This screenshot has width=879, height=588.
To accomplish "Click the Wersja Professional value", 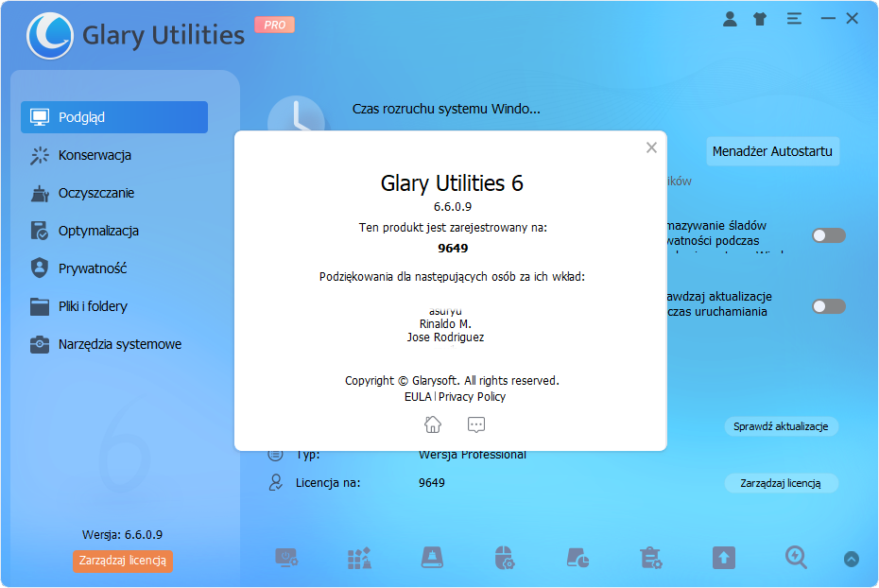I will 473,455.
